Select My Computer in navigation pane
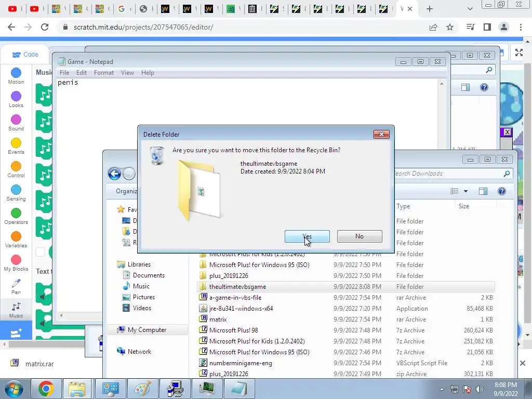The width and height of the screenshot is (532, 399). (147, 330)
